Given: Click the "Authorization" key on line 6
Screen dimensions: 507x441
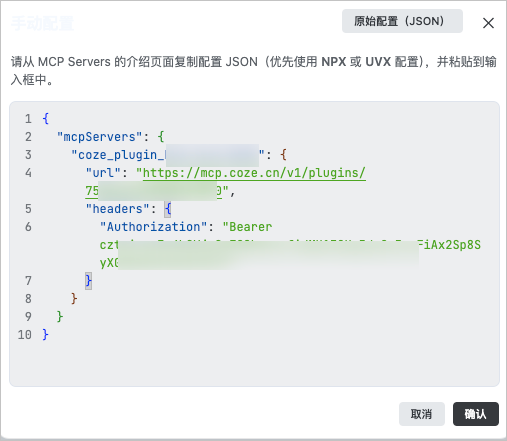Looking at the screenshot, I should tap(153, 227).
